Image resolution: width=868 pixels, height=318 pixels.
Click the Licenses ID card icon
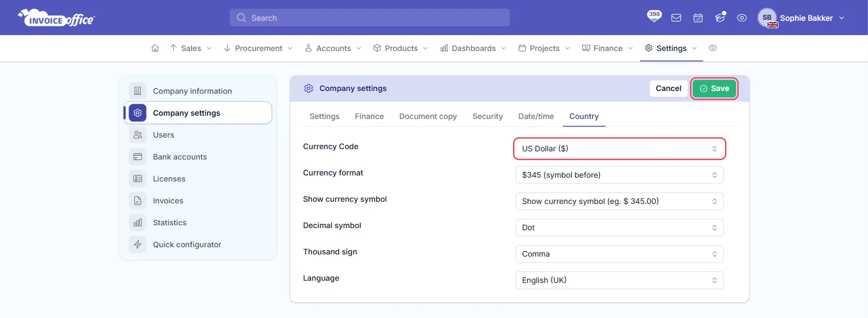click(137, 179)
